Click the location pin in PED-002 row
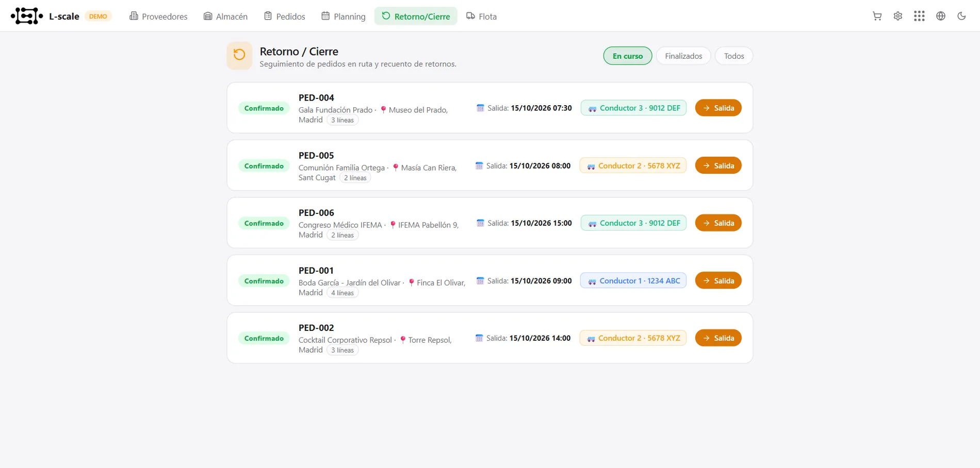The image size is (980, 468). (403, 340)
